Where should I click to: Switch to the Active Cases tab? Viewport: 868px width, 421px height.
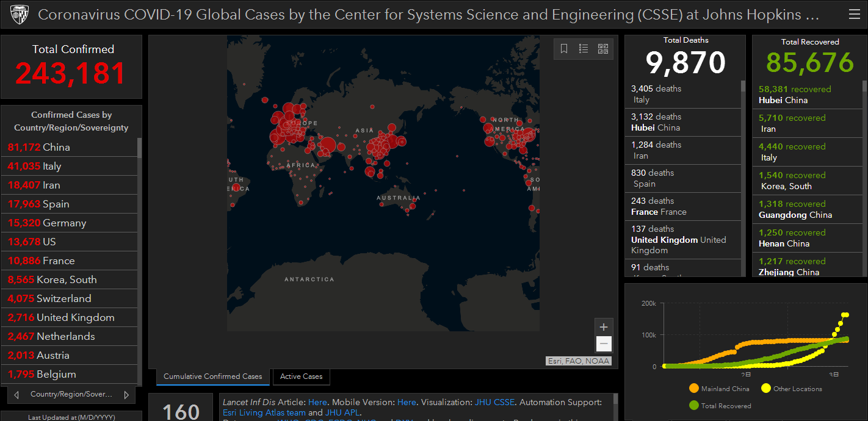(x=302, y=376)
